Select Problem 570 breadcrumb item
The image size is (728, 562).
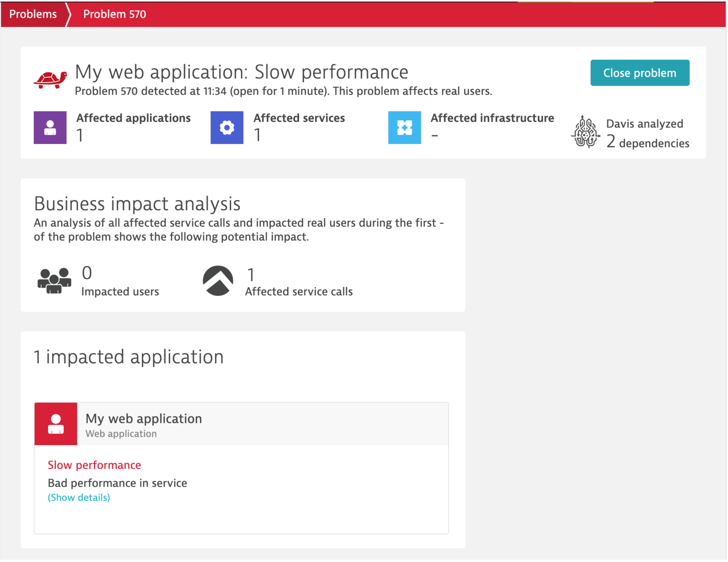pos(114,14)
